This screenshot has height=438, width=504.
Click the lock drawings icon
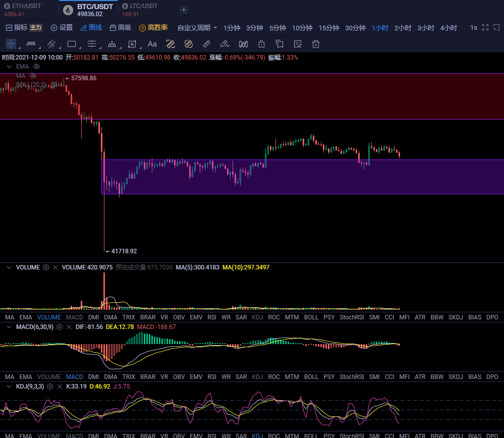pyautogui.click(x=261, y=44)
